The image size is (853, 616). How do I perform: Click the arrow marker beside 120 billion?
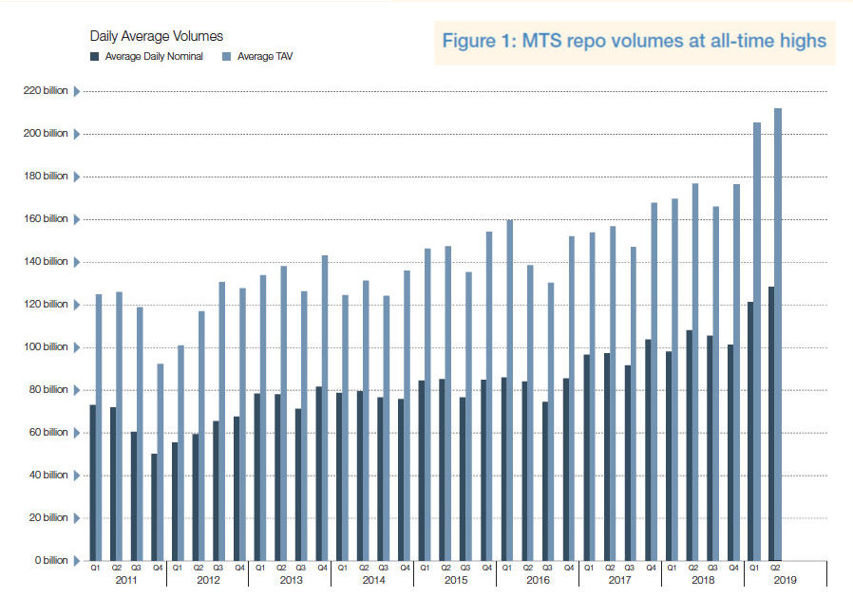coord(77,305)
